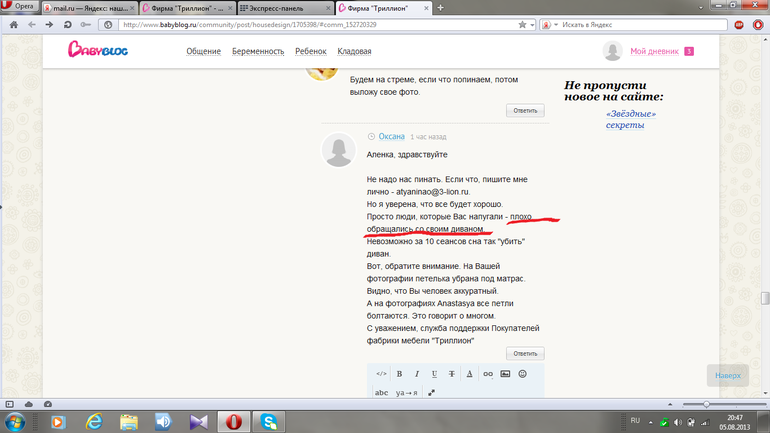Viewport: 770px width, 433px height.
Task: Apply underline formatting in comment editor
Action: pos(434,374)
